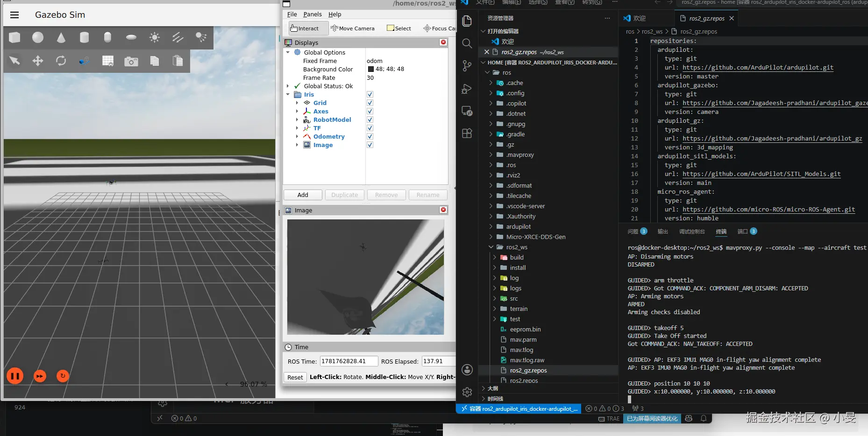Toggle the Image display checkbox
The width and height of the screenshot is (868, 436).
click(370, 145)
